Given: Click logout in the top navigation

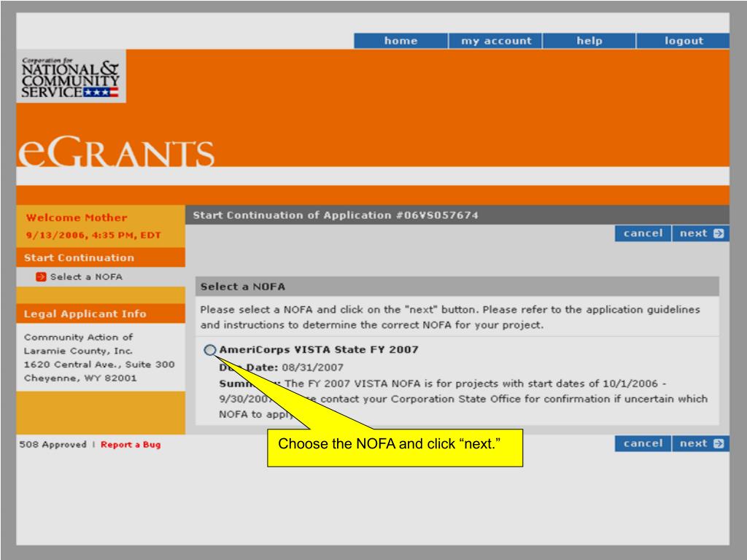Looking at the screenshot, I should 683,41.
